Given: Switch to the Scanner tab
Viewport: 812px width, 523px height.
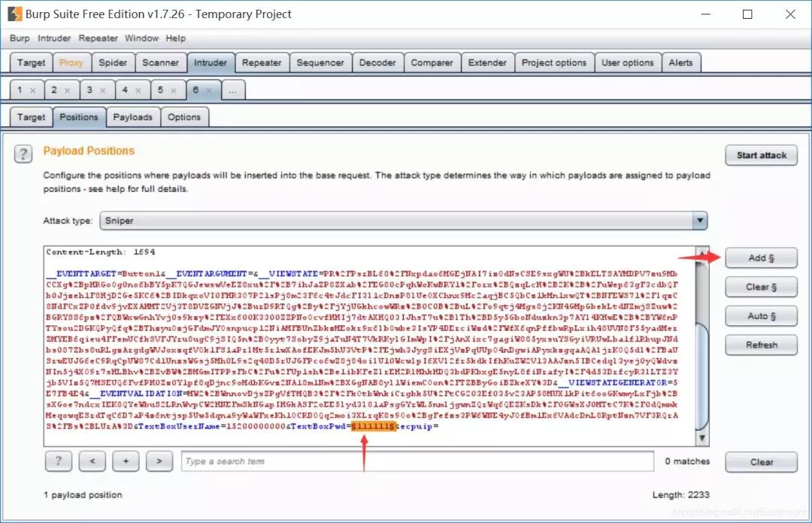Looking at the screenshot, I should point(161,62).
